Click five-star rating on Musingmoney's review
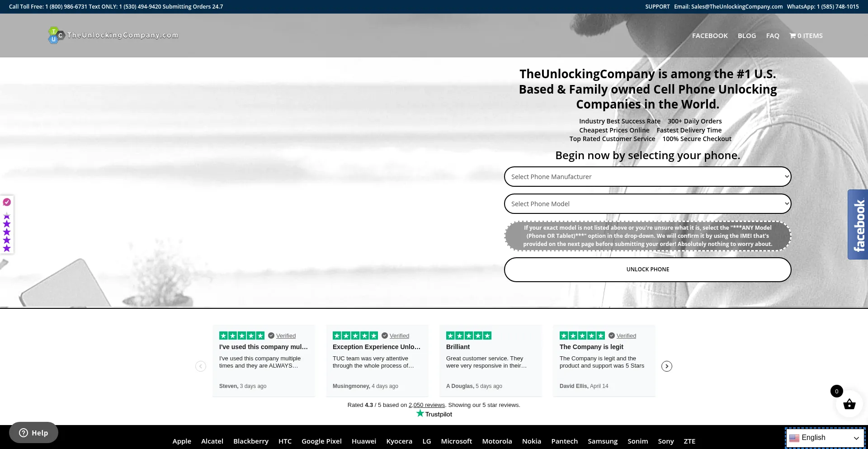This screenshot has height=449, width=868. coord(355,336)
